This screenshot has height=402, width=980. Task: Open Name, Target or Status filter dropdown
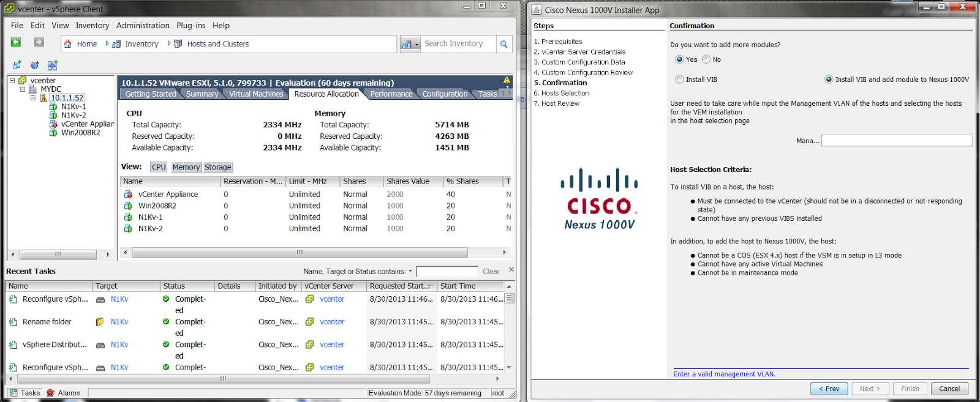point(410,271)
